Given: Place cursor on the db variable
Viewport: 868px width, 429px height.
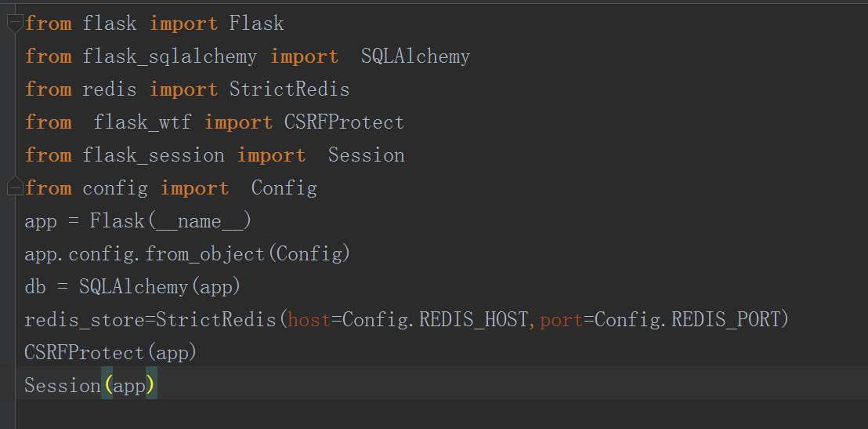Looking at the screenshot, I should 35,287.
